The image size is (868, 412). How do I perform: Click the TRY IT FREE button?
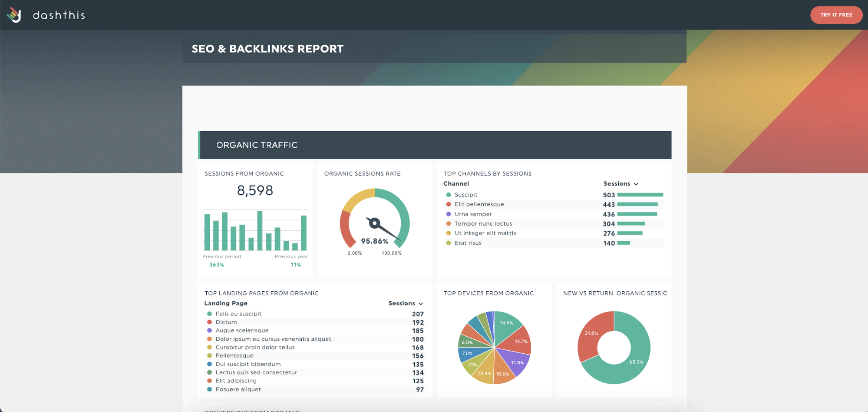pos(836,15)
